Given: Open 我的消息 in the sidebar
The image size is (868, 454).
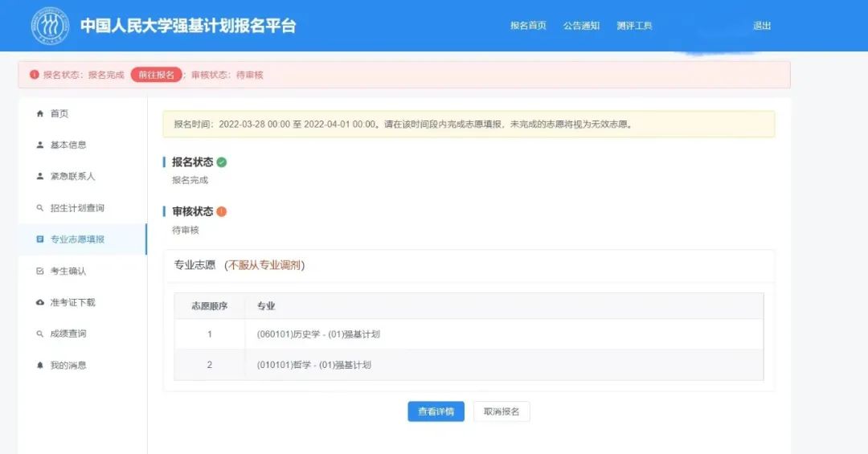Looking at the screenshot, I should (x=83, y=366).
